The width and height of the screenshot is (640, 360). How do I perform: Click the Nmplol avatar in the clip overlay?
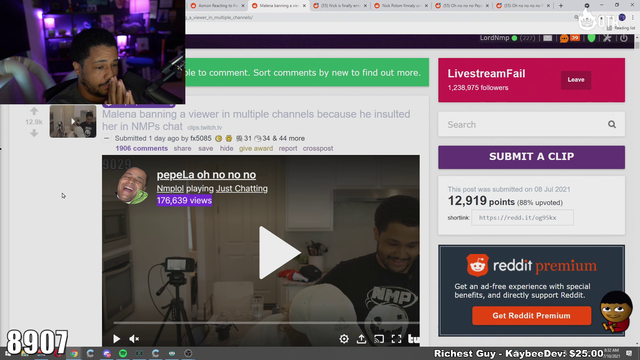(x=133, y=185)
